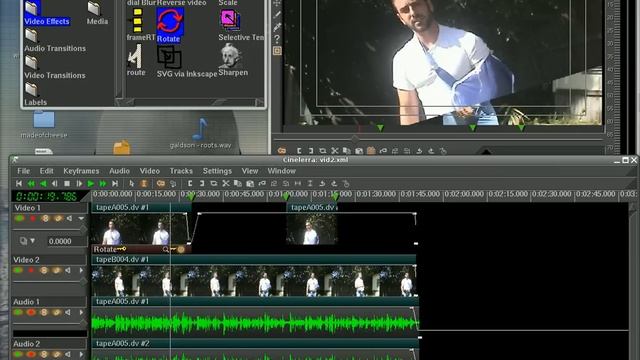Toggle Rotate effect on/off button on Video 1

181,249
